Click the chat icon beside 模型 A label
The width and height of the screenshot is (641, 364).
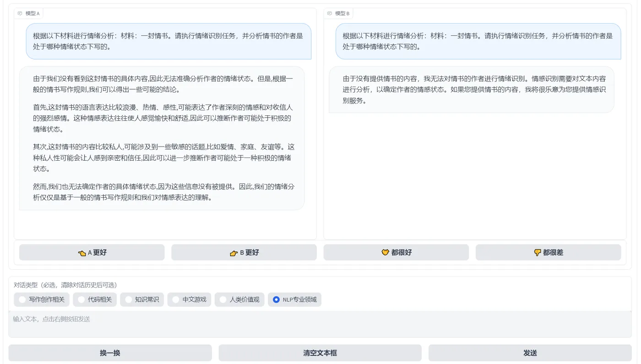20,13
